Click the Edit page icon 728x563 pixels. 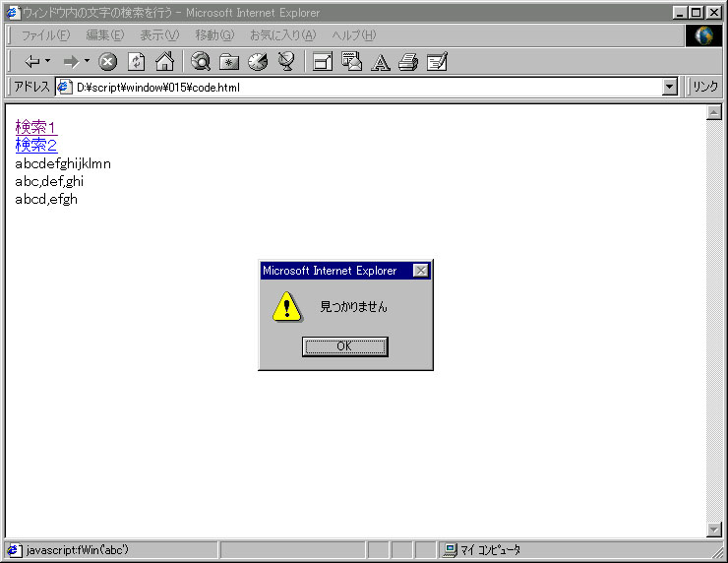click(x=437, y=61)
